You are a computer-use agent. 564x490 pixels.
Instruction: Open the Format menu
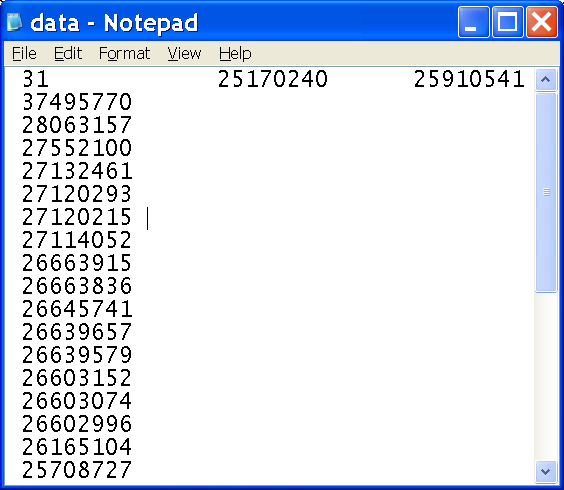click(124, 54)
